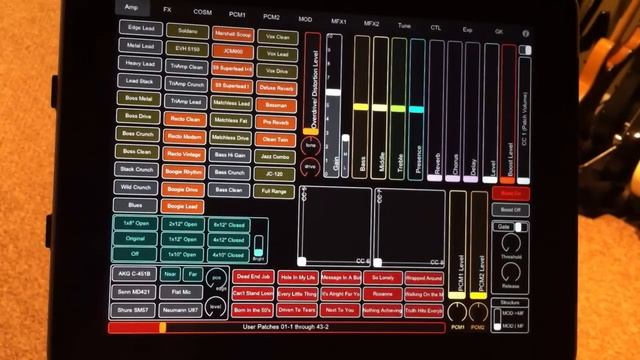
Task: Select the Jazz Combo amp
Action: point(275,157)
